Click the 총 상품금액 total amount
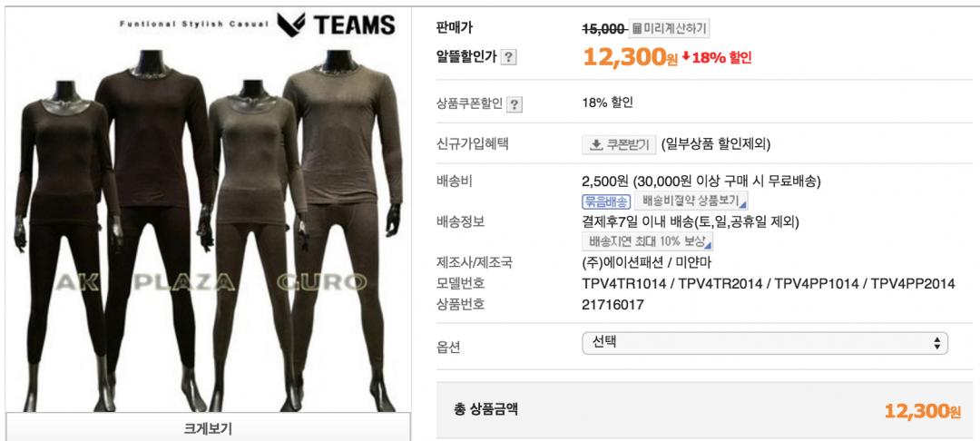Viewport: 980px width, 441px height. click(x=923, y=411)
